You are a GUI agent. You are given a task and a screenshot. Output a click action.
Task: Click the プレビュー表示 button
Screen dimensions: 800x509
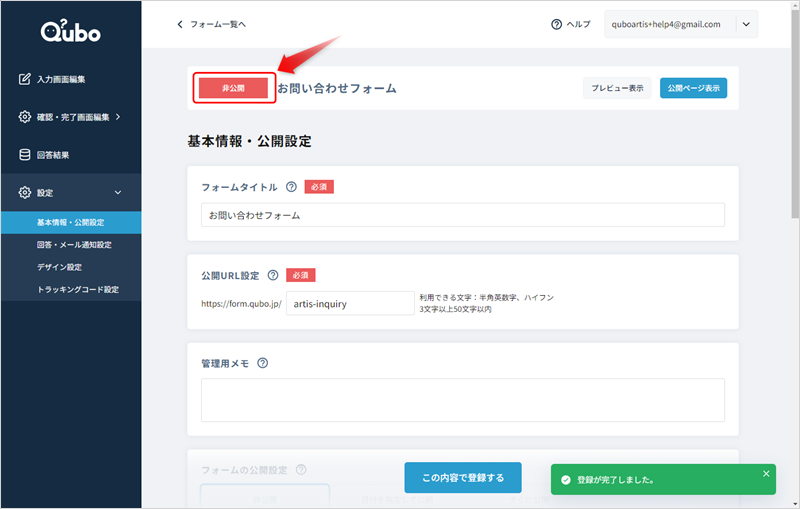pyautogui.click(x=617, y=88)
